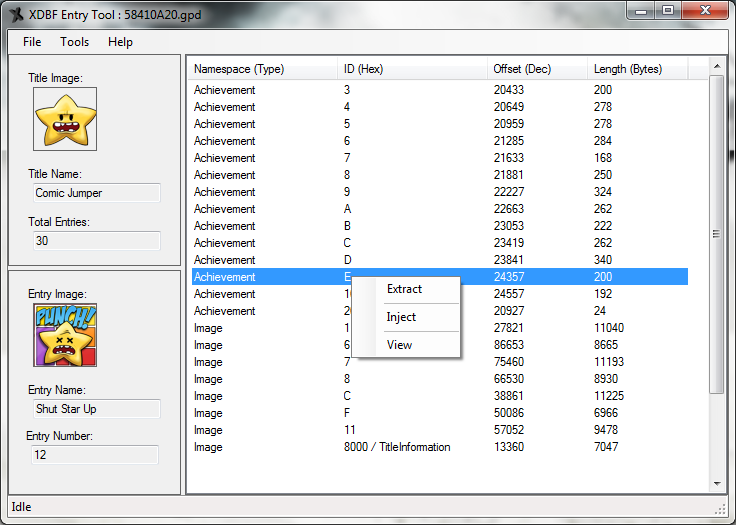Click the Title Name field
This screenshot has width=736, height=525.
pyautogui.click(x=95, y=193)
